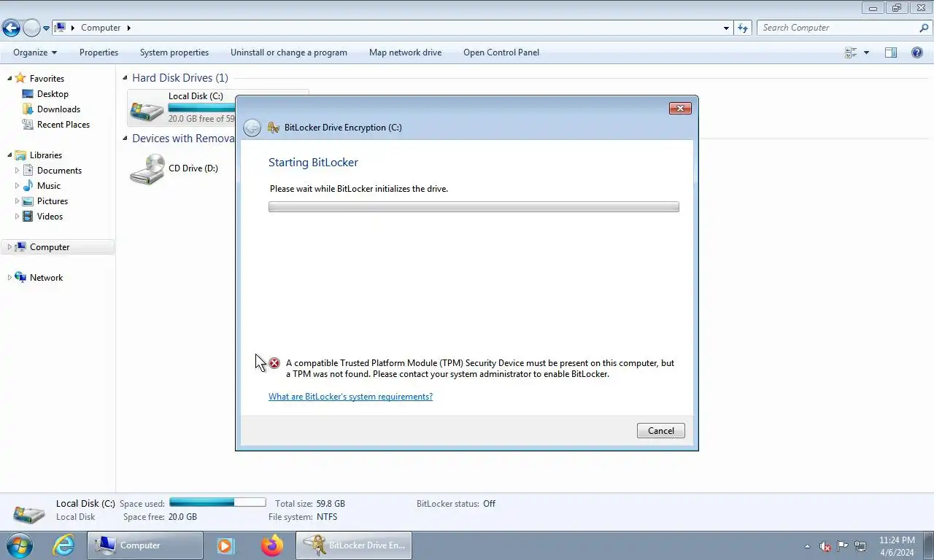Click the BitLocker initialization progress bar

pyautogui.click(x=474, y=207)
